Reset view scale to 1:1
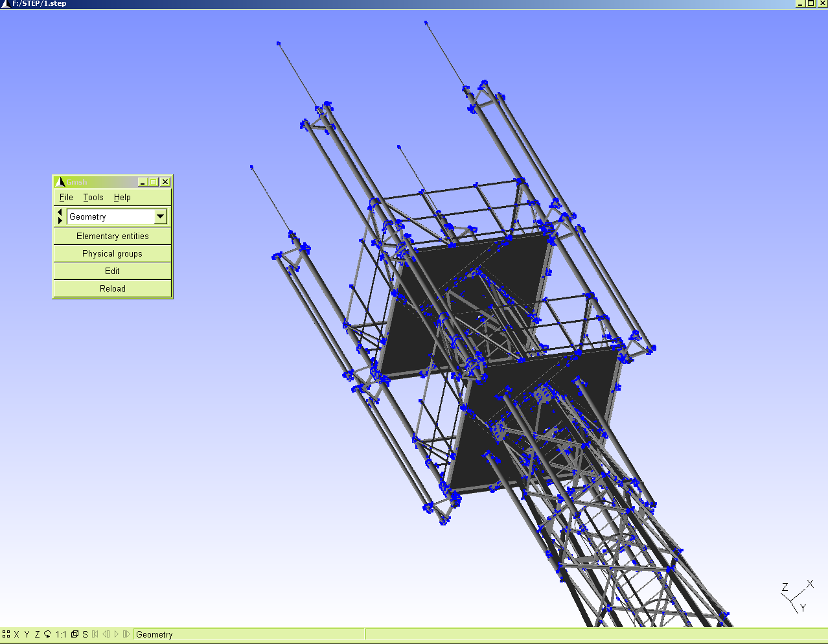The image size is (828, 644). point(61,634)
